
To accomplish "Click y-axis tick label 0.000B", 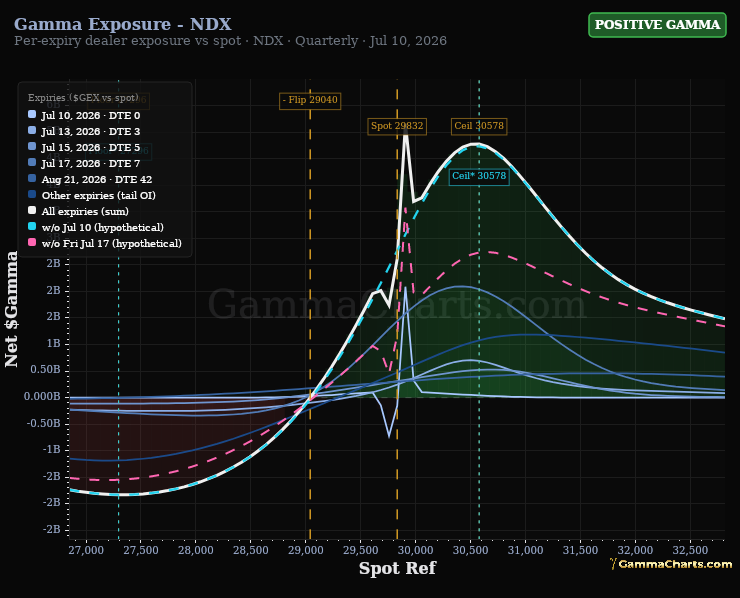I will 42,396.
